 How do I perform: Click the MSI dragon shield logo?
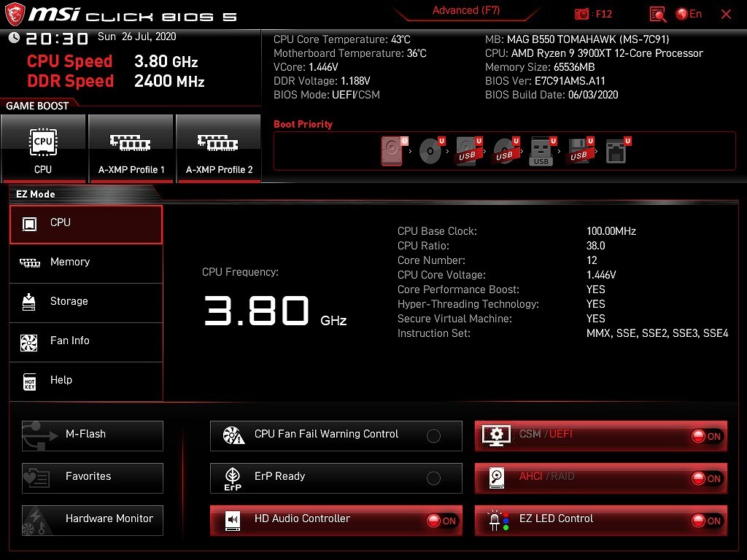coord(14,15)
